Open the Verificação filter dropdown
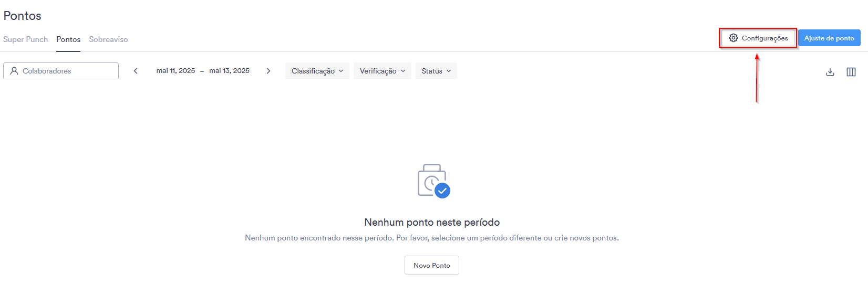This screenshot has width=868, height=284. pos(383,71)
